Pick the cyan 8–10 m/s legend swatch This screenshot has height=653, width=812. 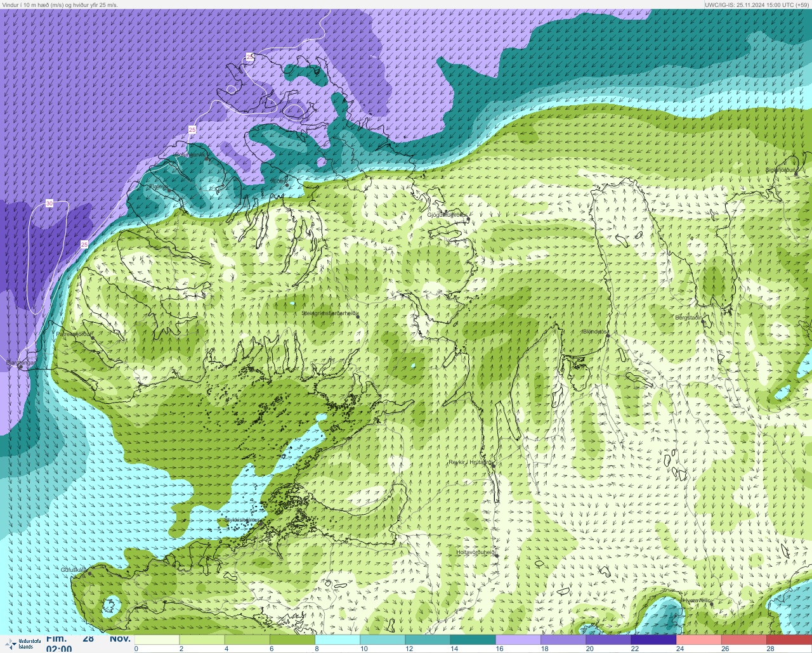[x=337, y=640]
